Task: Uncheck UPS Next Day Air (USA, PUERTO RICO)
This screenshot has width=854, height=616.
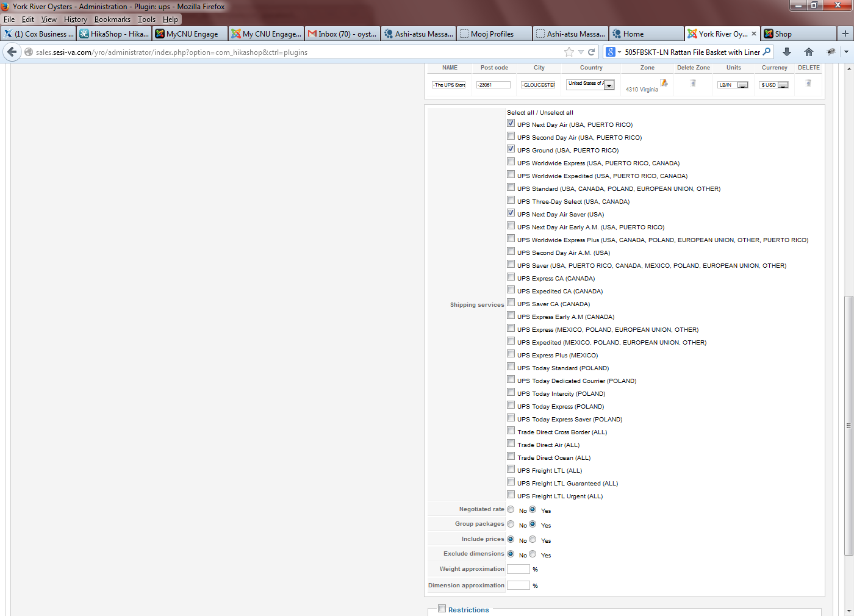Action: pos(511,123)
